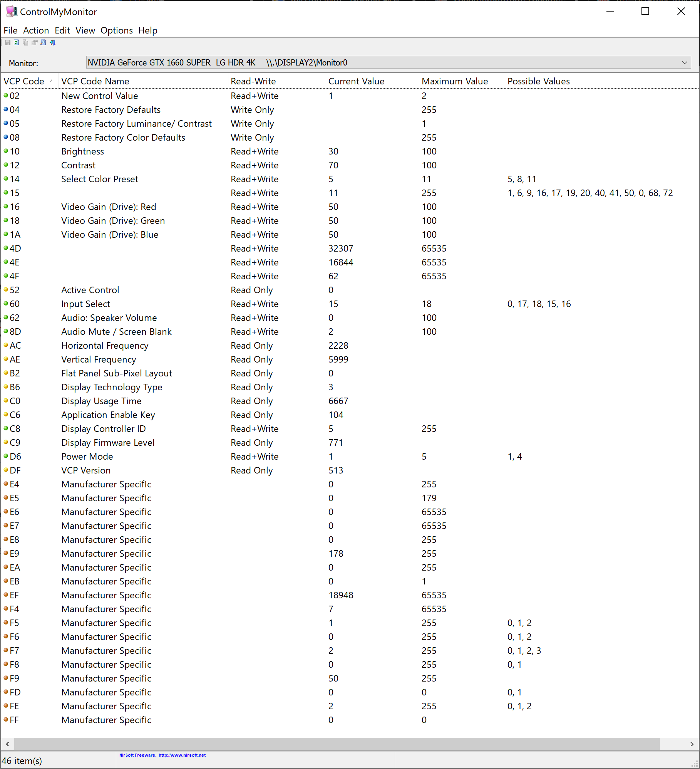
Task: Open item properties using the properties toolbar icon
Action: [x=35, y=42]
